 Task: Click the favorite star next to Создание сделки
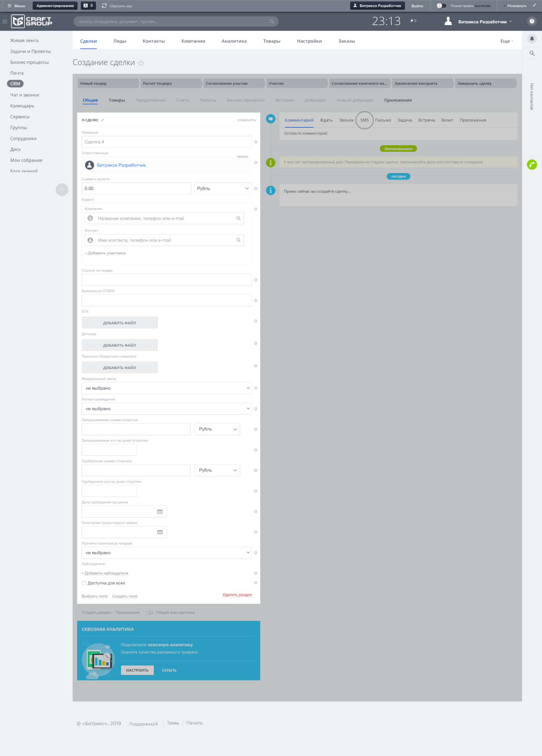tap(141, 63)
